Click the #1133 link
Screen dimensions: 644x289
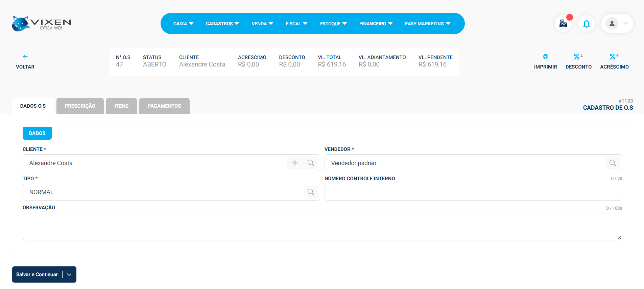pos(625,101)
